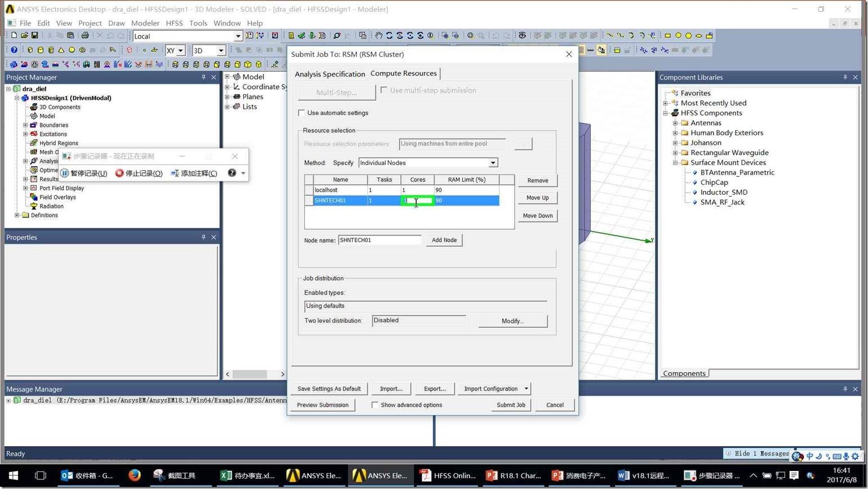Expand the Planes node in model tree

pyautogui.click(x=227, y=97)
